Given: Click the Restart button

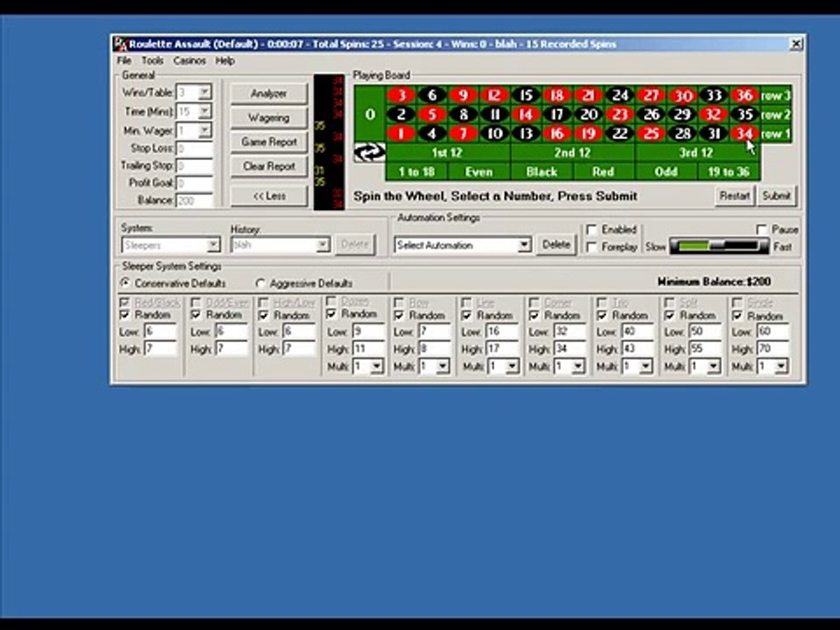Looking at the screenshot, I should 734,195.
